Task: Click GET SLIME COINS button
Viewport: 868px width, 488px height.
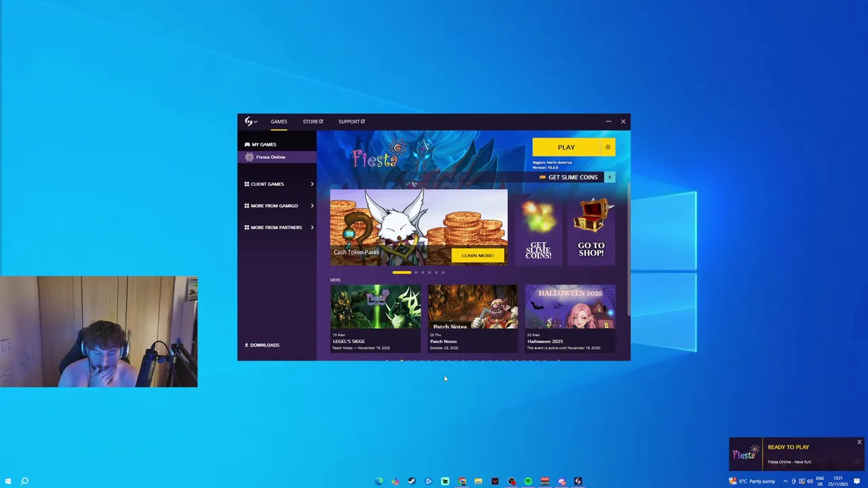Action: coord(568,177)
